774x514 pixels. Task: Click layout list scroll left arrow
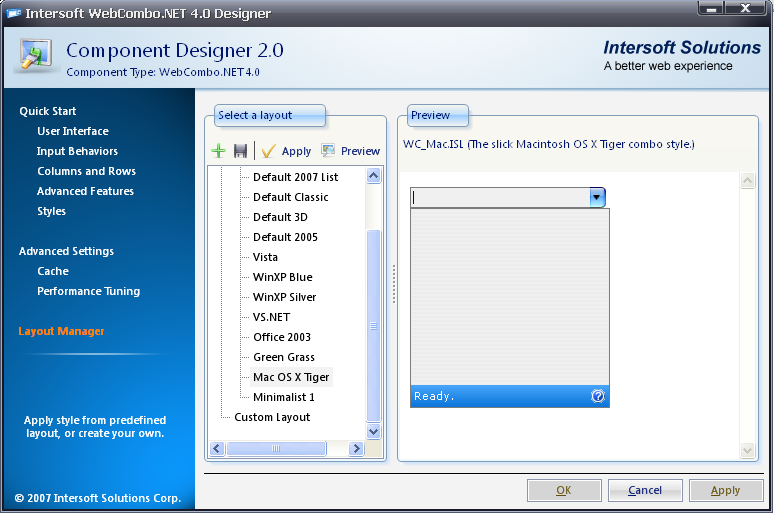point(217,448)
